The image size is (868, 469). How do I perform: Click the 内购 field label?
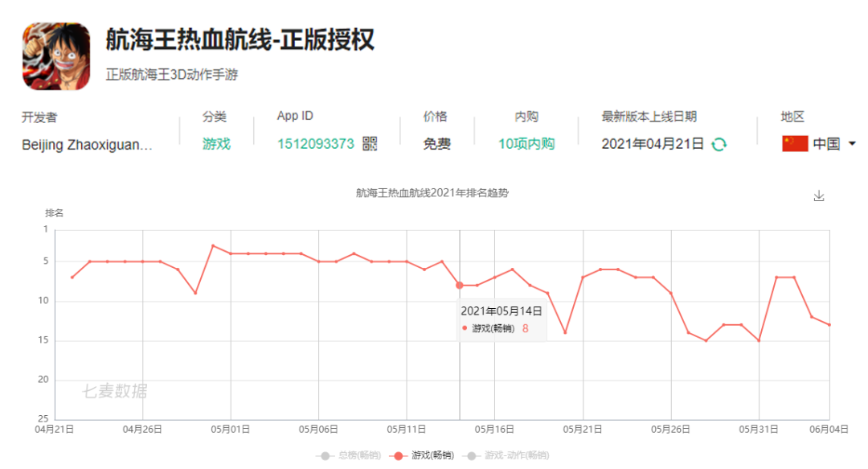526,117
